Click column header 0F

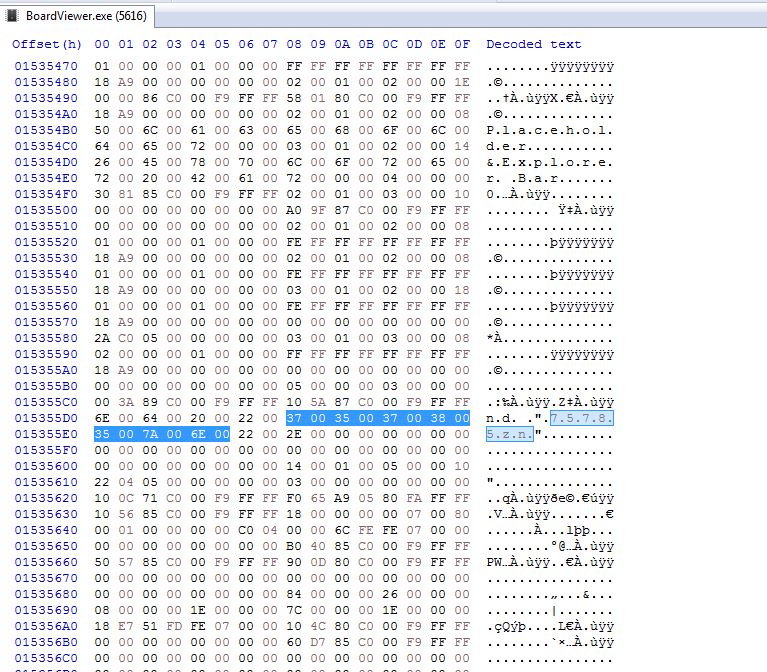[x=462, y=44]
